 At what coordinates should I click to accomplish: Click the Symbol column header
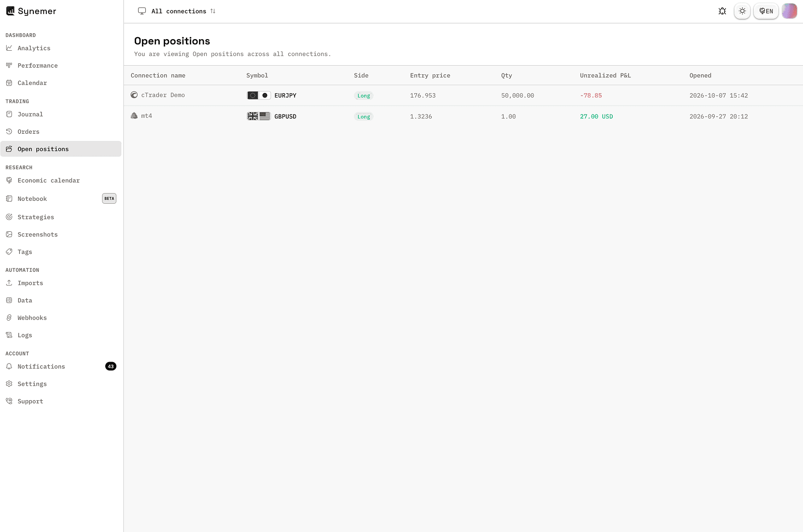tap(257, 76)
